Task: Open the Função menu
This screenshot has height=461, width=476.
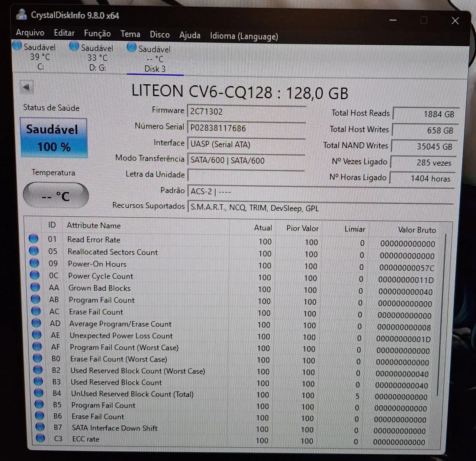Action: tap(97, 33)
